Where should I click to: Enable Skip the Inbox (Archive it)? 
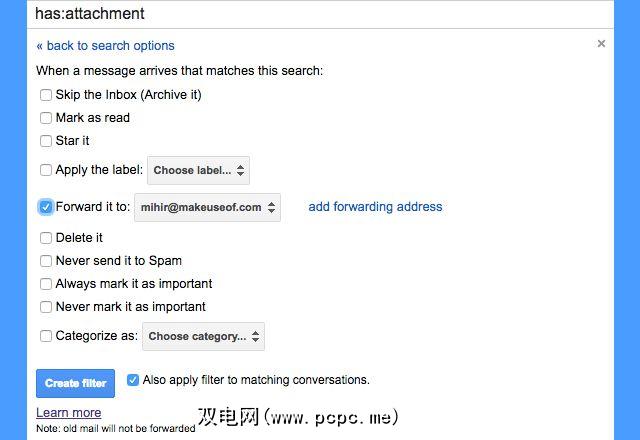[46, 95]
